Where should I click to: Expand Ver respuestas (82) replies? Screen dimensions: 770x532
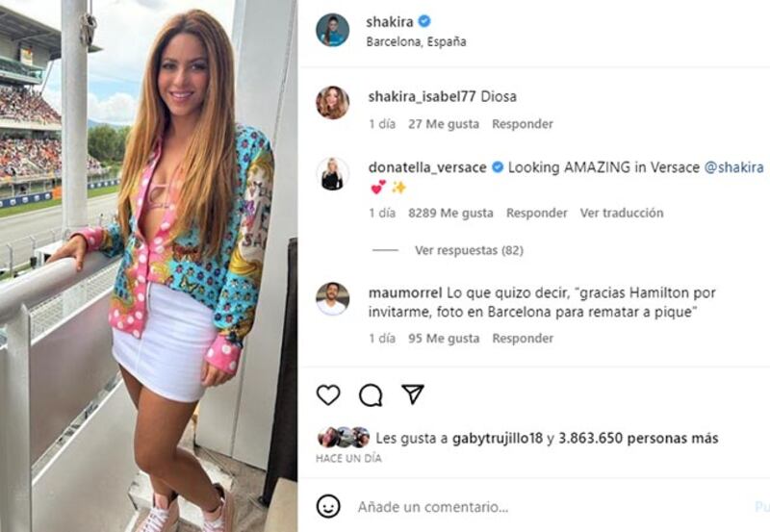coord(469,250)
